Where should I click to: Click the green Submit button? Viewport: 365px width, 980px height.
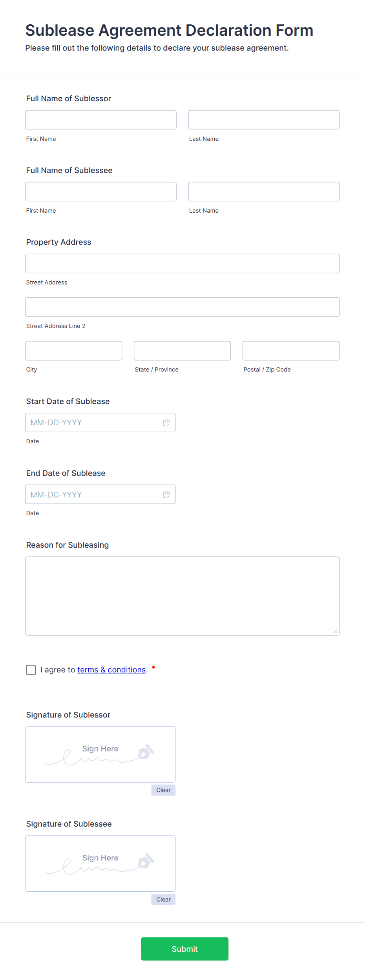(184, 949)
